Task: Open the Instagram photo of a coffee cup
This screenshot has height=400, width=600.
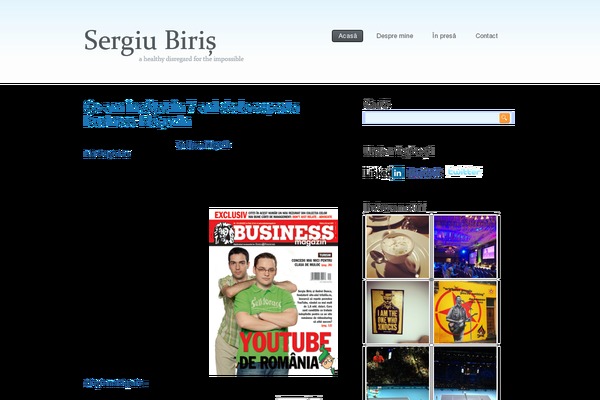Action: pyautogui.click(x=397, y=247)
